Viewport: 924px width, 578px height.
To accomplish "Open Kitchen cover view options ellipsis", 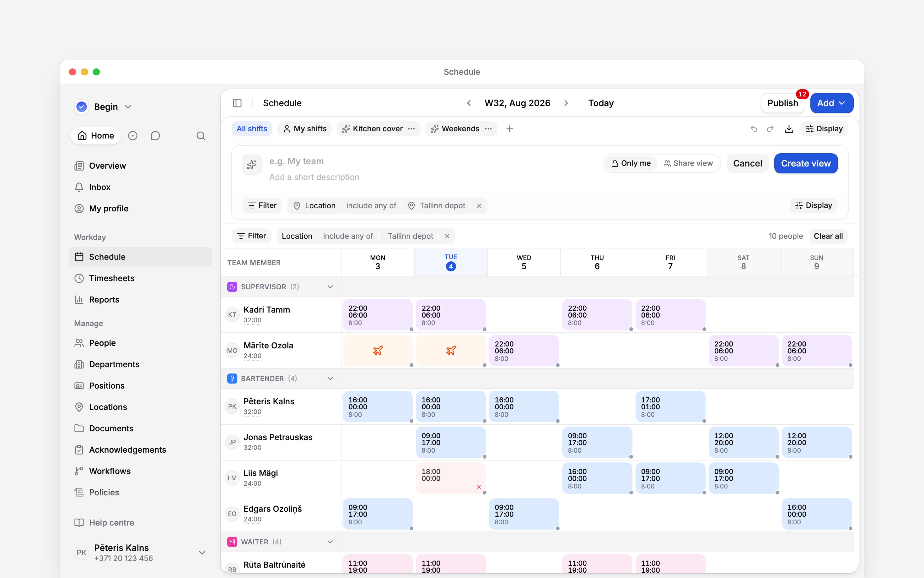I will click(x=411, y=129).
